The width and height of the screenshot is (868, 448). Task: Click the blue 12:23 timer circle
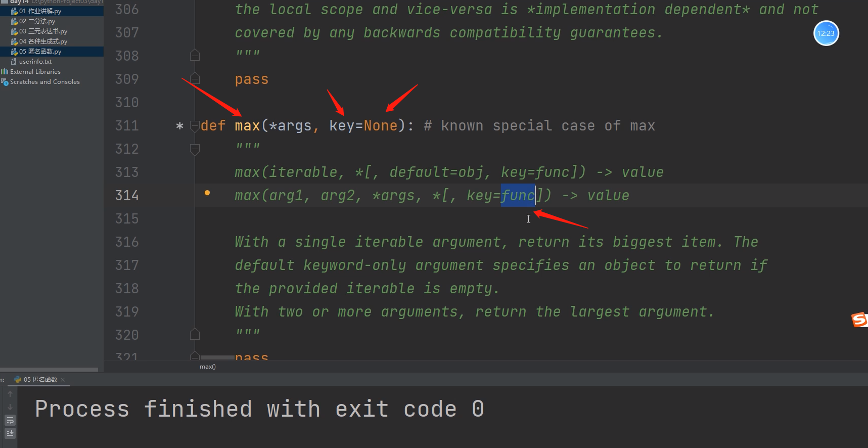coord(826,33)
